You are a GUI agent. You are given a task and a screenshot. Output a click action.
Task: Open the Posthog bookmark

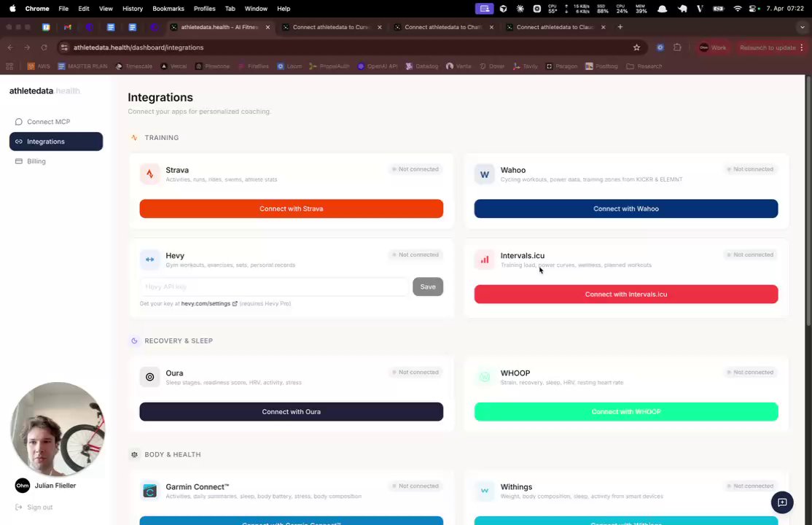pos(601,66)
